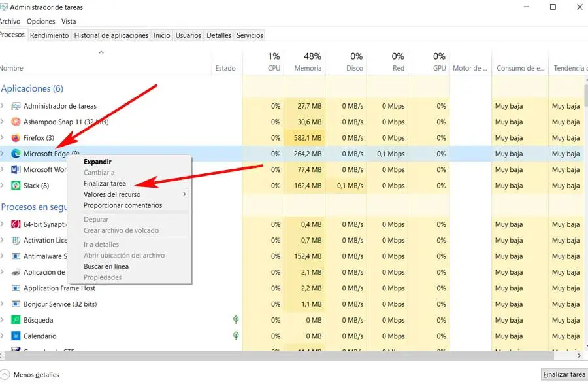Click the suspended leaf icon on Calendario row
The width and height of the screenshot is (588, 384).
(236, 336)
